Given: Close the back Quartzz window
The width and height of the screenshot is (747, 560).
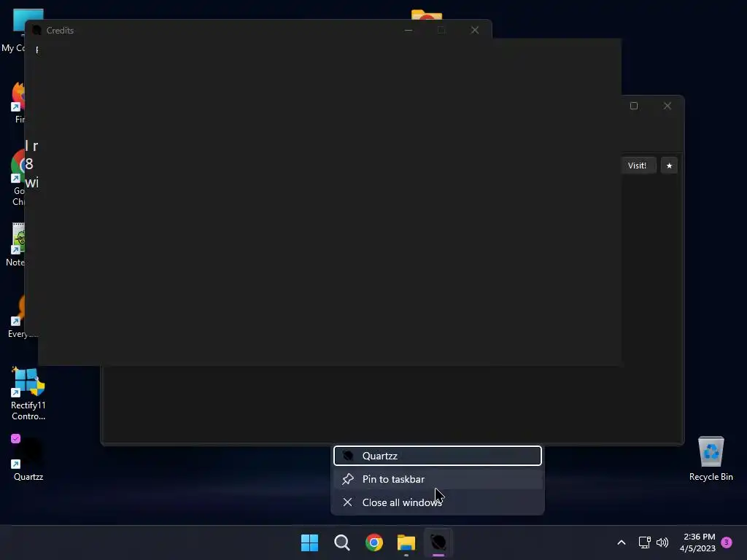Looking at the screenshot, I should [667, 106].
